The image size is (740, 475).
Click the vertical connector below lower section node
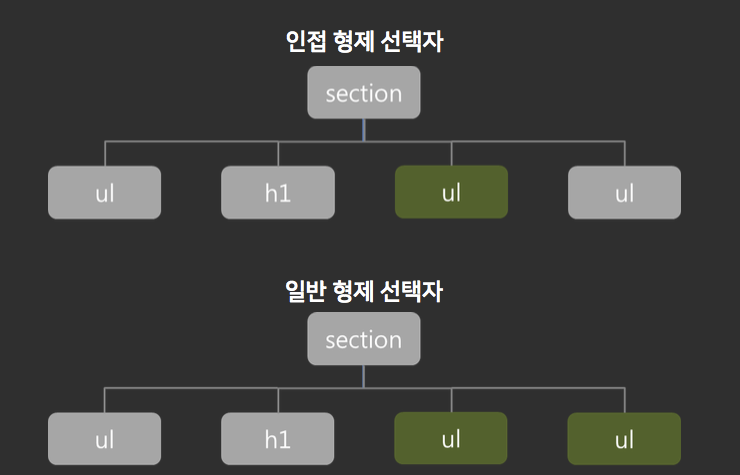click(364, 376)
